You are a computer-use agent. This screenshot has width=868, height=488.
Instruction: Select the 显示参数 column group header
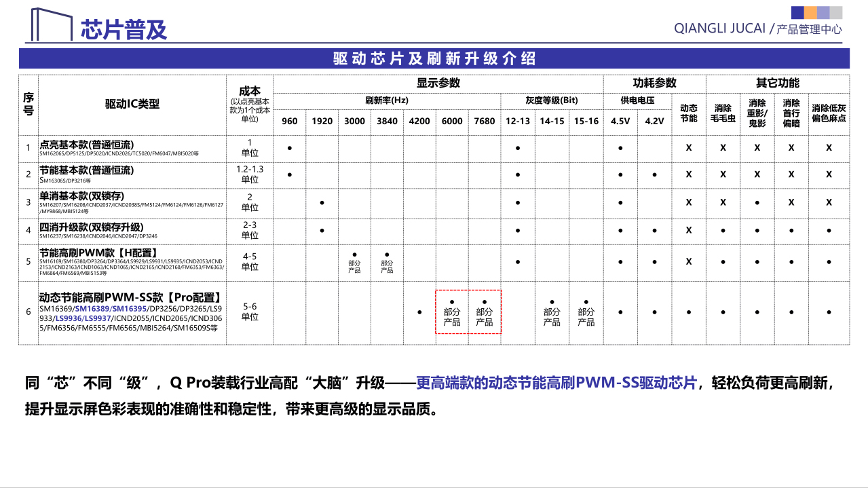click(438, 83)
